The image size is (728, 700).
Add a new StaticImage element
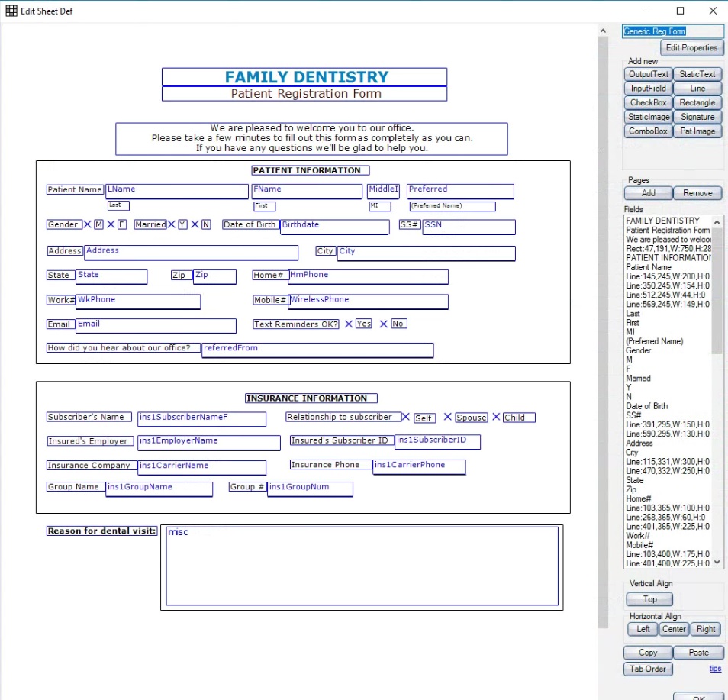pos(648,117)
